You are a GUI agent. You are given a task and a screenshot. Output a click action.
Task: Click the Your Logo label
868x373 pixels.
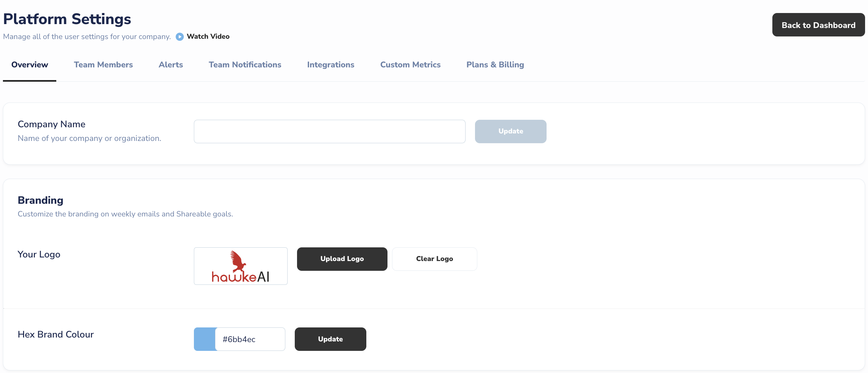pyautogui.click(x=39, y=254)
